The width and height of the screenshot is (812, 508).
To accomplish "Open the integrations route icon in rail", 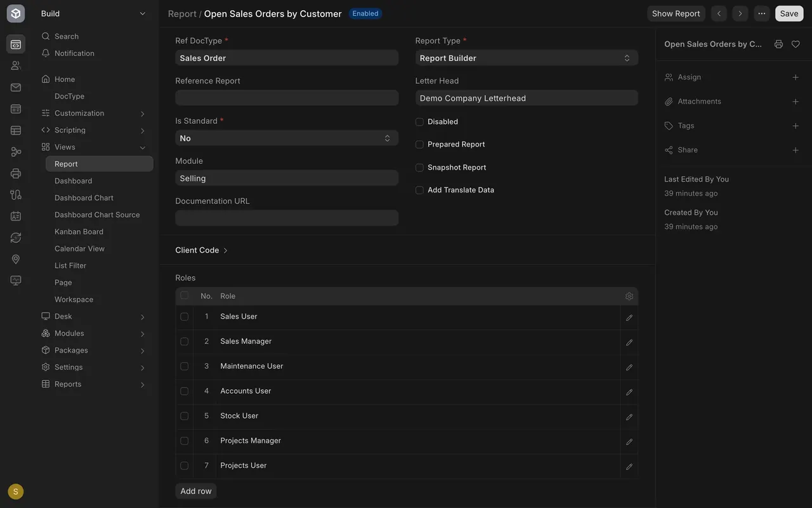I will coord(16,195).
